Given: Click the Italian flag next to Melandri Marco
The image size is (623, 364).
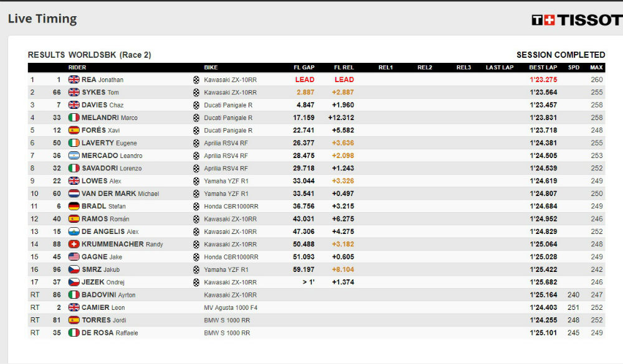Looking at the screenshot, I should 74,118.
